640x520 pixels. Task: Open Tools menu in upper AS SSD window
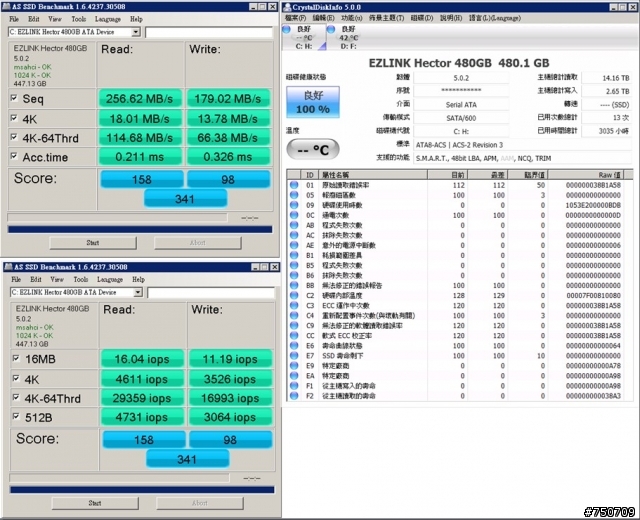click(x=79, y=19)
